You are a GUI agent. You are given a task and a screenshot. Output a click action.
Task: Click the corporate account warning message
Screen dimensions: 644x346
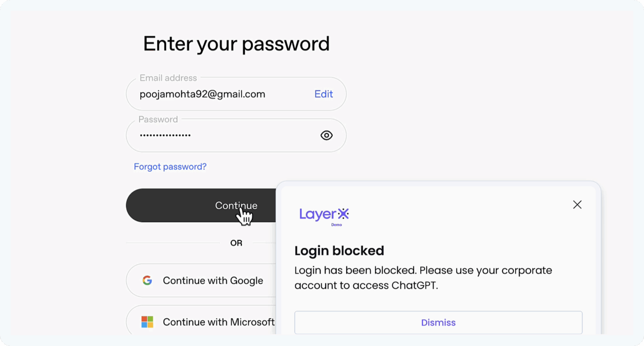click(423, 278)
